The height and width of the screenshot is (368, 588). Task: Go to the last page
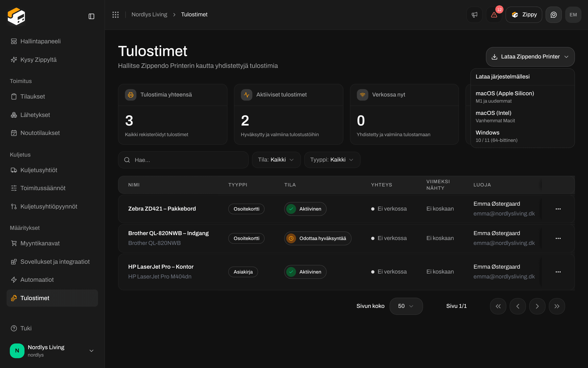[557, 306]
